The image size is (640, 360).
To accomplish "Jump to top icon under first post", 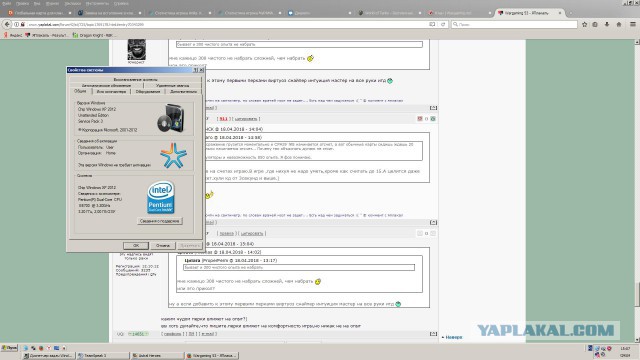I will 433,108.
